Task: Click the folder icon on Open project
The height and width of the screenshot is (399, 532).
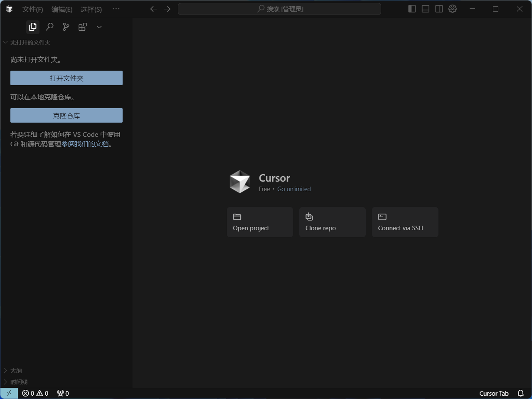Action: pos(237,217)
